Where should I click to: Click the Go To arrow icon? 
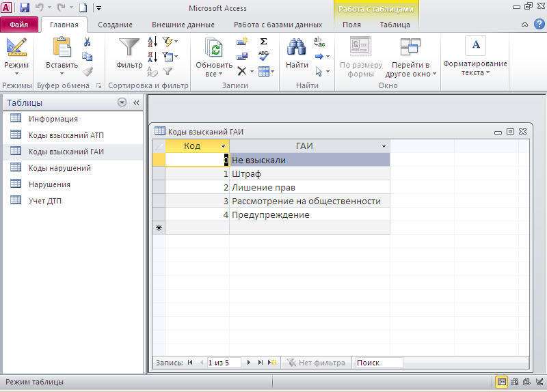(x=319, y=57)
